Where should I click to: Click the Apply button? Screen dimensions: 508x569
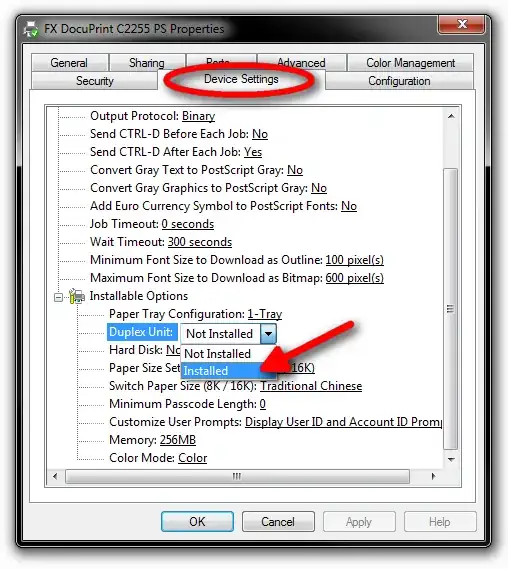click(x=359, y=522)
